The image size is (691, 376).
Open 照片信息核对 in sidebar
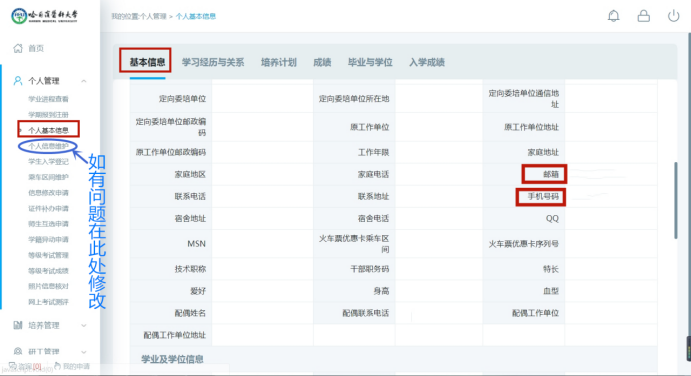coord(48,286)
